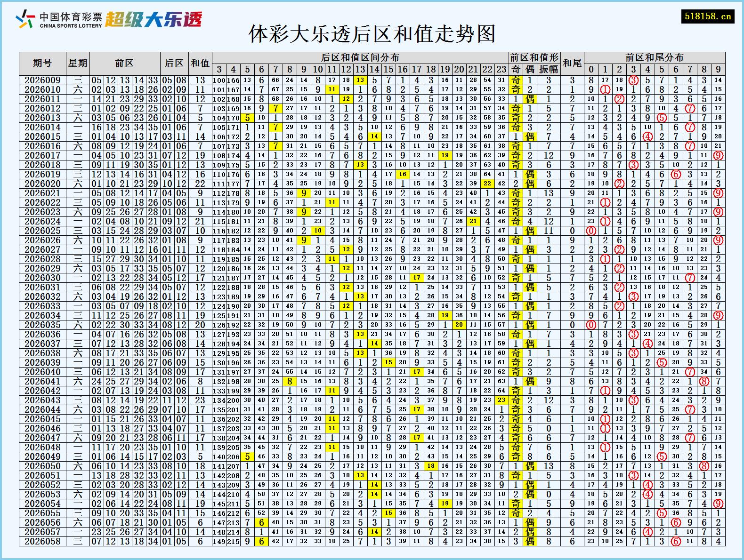
Task: Click issue number 2026012
Action: tap(42, 108)
